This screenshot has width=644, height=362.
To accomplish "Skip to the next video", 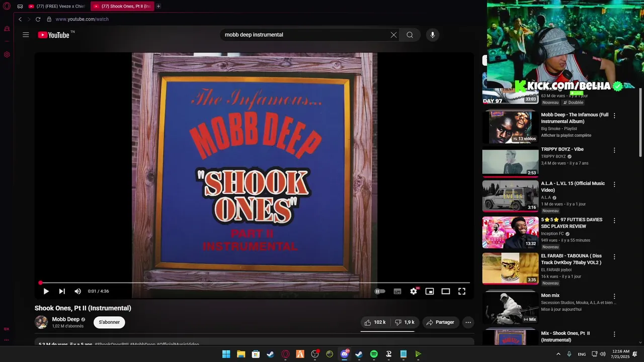I will pyautogui.click(x=62, y=291).
